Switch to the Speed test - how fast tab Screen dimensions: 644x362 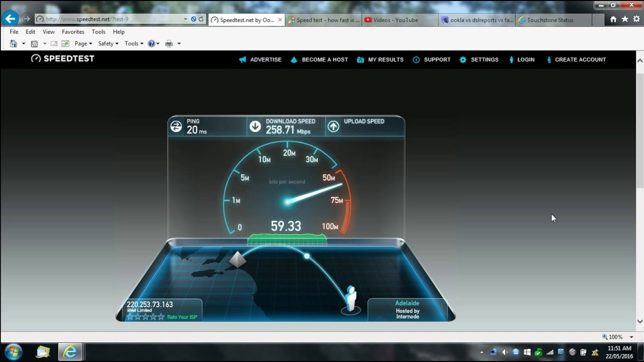coord(324,20)
